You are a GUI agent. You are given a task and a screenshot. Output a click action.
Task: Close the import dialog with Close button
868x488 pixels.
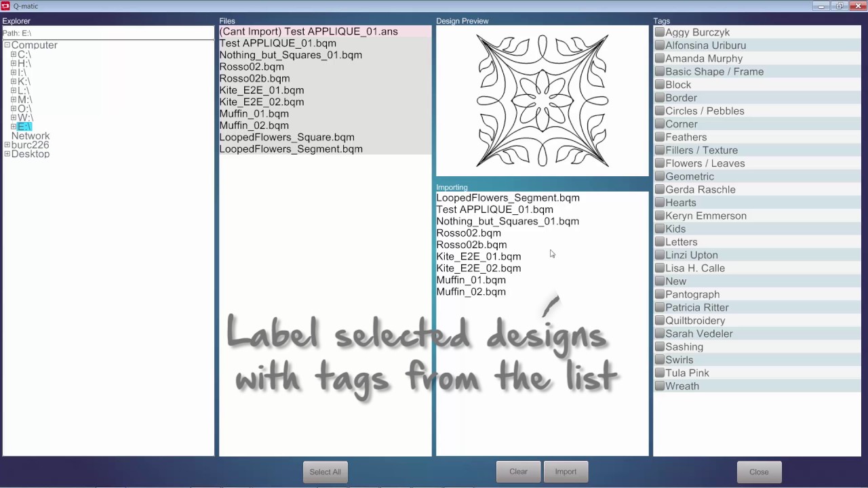click(759, 472)
